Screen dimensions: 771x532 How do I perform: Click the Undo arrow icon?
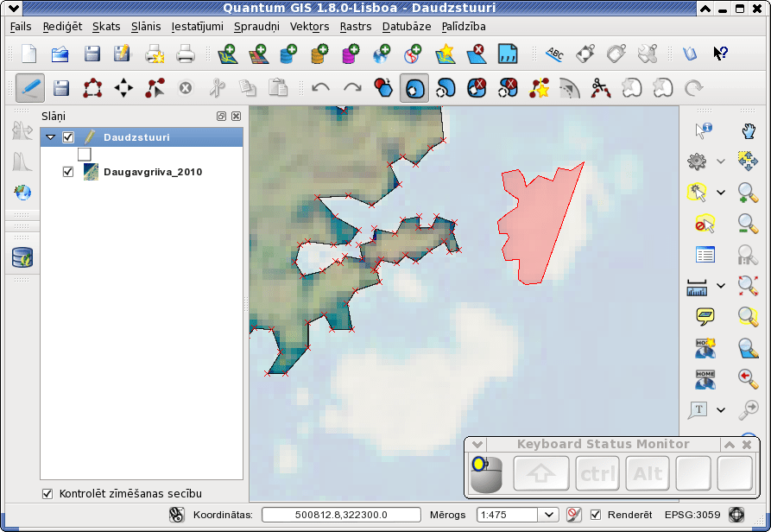click(x=320, y=88)
